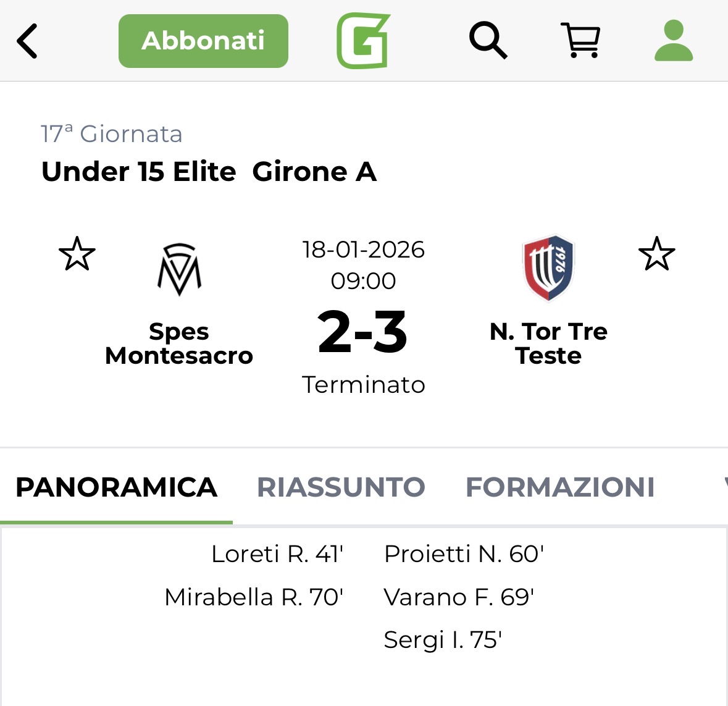Click scorer Proietti N. 60'
Screen dimensions: 728x706
point(464,554)
